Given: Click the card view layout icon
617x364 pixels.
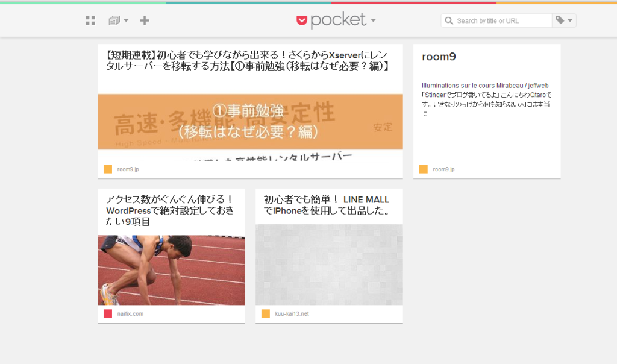Looking at the screenshot, I should (114, 20).
